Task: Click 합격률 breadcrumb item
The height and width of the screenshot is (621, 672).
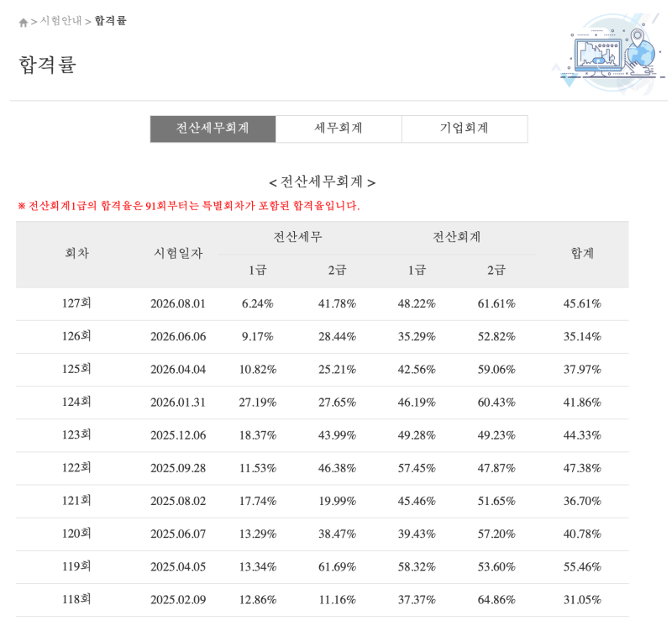Action: [x=111, y=21]
